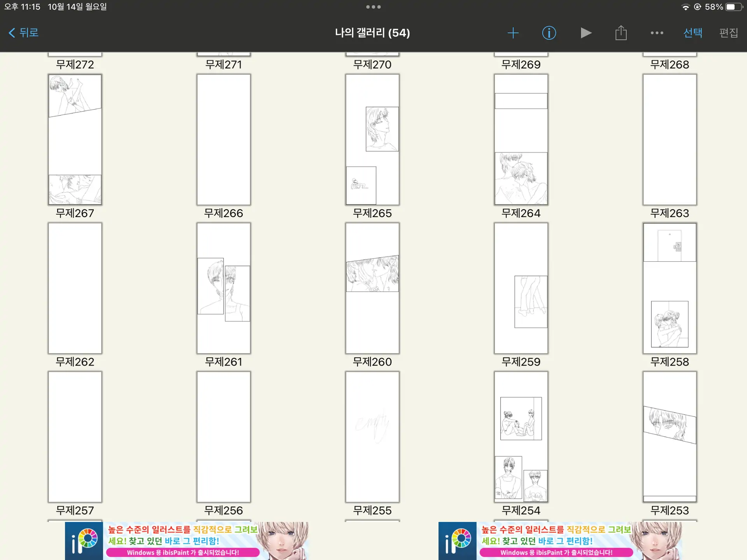Screen dimensions: 747x560
Task: Click the 무제270 title label
Action: [x=372, y=65]
